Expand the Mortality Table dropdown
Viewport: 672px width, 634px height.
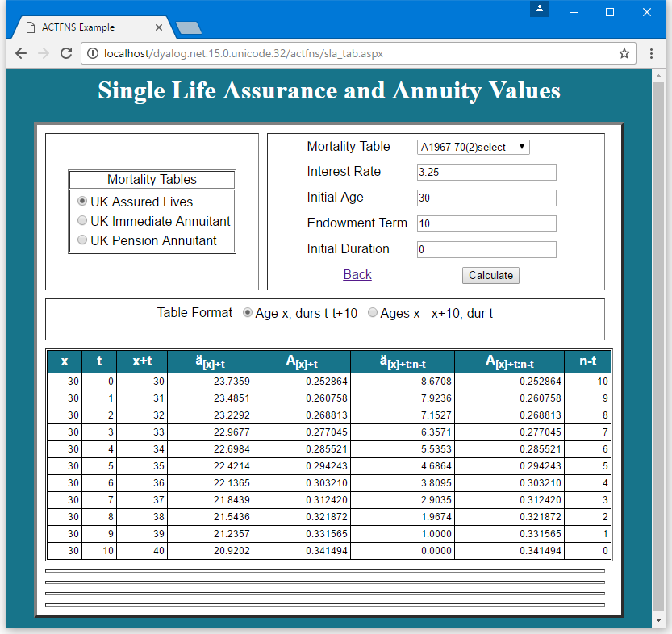[x=473, y=147]
